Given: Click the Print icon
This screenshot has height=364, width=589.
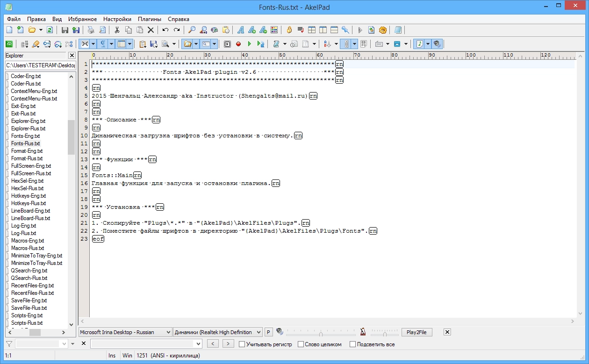Looking at the screenshot, I should tap(91, 30).
